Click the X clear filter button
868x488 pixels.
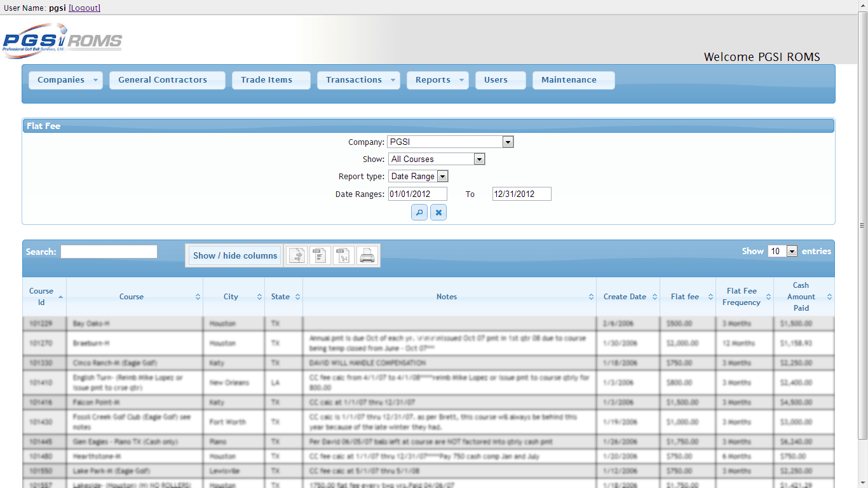[438, 212]
